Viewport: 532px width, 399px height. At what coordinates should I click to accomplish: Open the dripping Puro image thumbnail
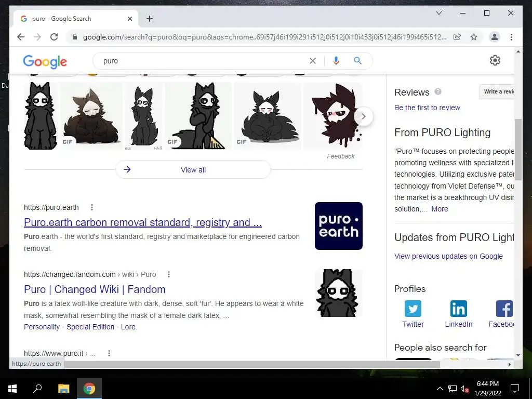click(x=333, y=116)
